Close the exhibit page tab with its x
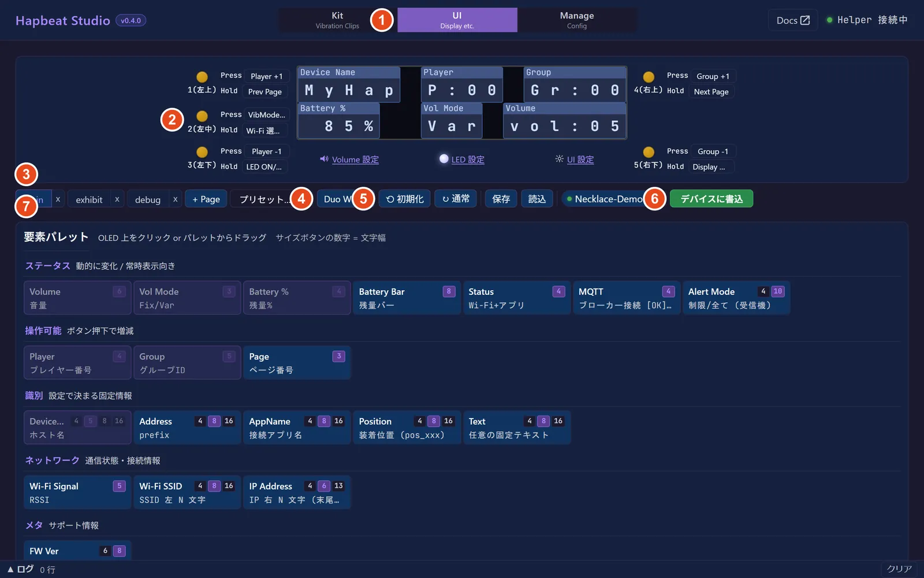Viewport: 924px width, 578px height. point(117,199)
